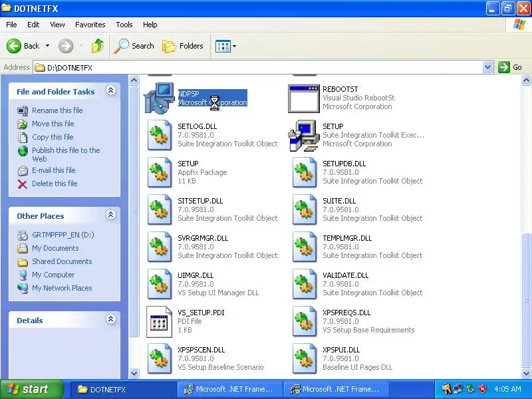Select the SITSETUP.DLL file icon
The width and height of the screenshot is (532, 399).
point(159,210)
